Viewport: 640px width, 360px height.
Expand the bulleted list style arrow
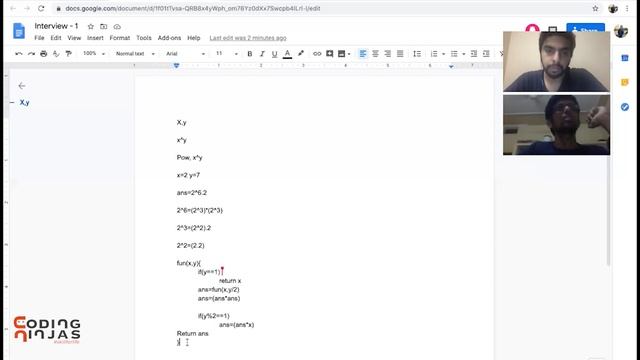click(463, 54)
